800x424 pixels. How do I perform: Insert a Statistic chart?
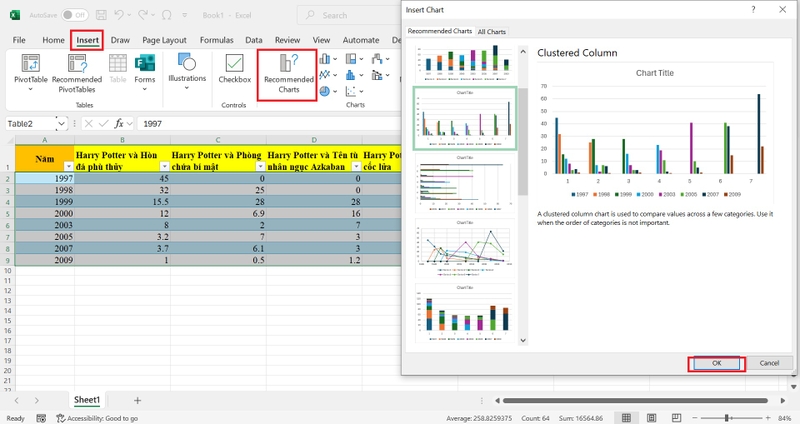(x=355, y=75)
